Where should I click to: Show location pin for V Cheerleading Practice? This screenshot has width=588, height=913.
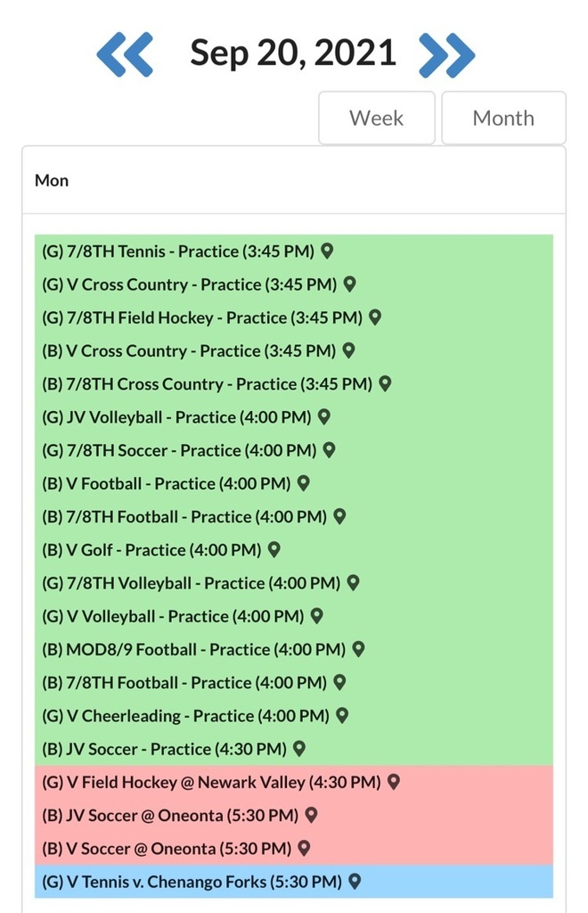[342, 716]
